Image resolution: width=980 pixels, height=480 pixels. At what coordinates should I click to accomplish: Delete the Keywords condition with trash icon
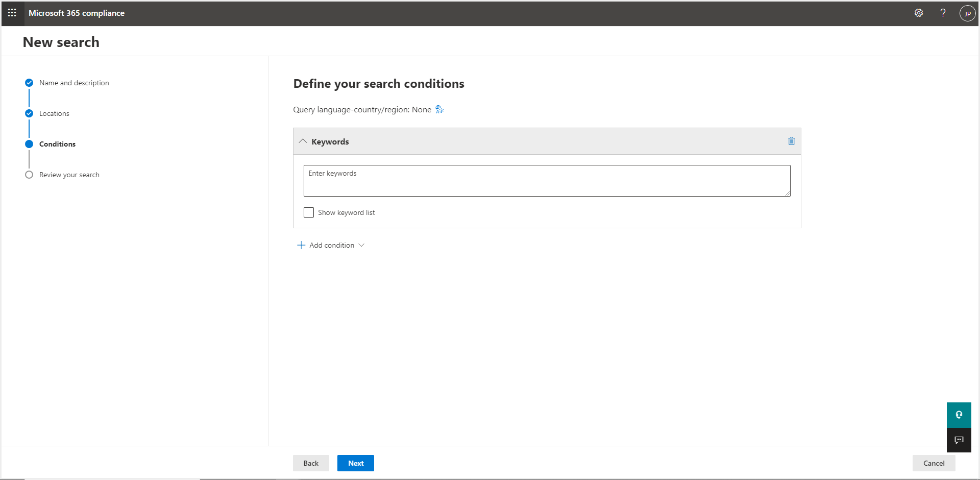(791, 141)
